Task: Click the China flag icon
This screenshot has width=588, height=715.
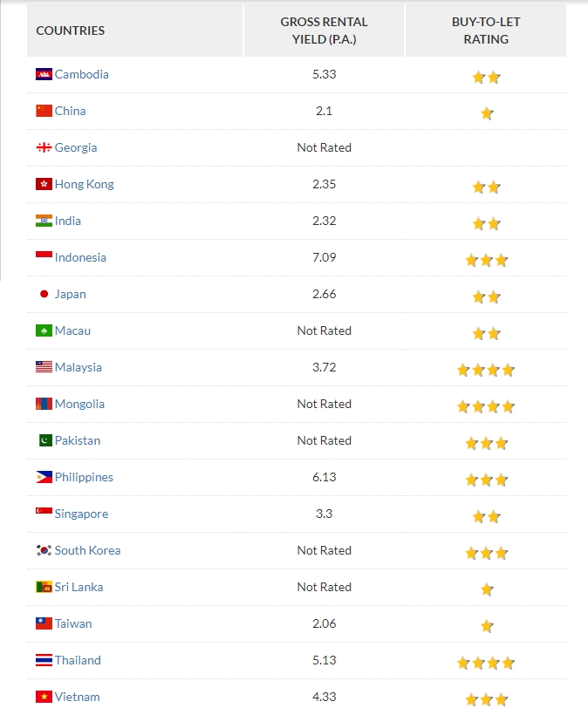Action: [x=44, y=111]
